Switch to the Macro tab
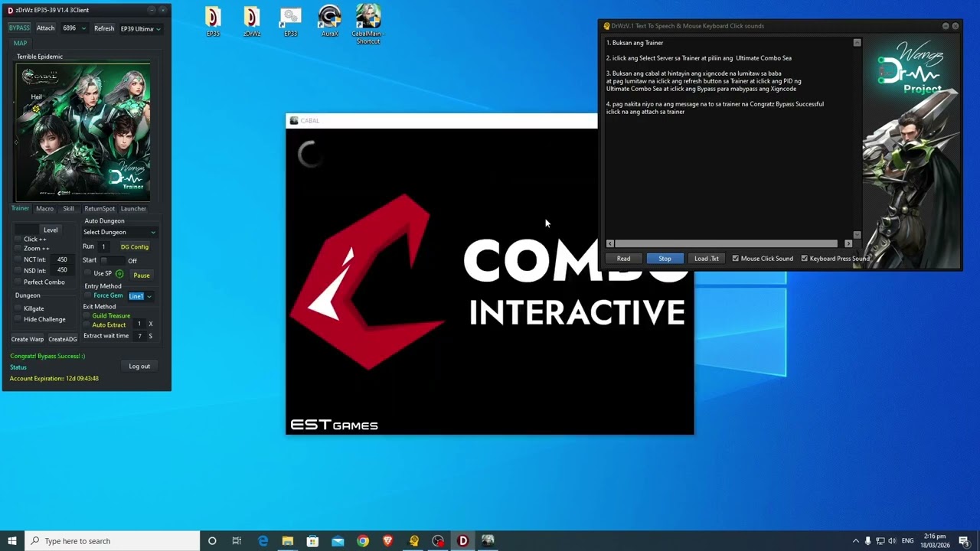 (45, 208)
